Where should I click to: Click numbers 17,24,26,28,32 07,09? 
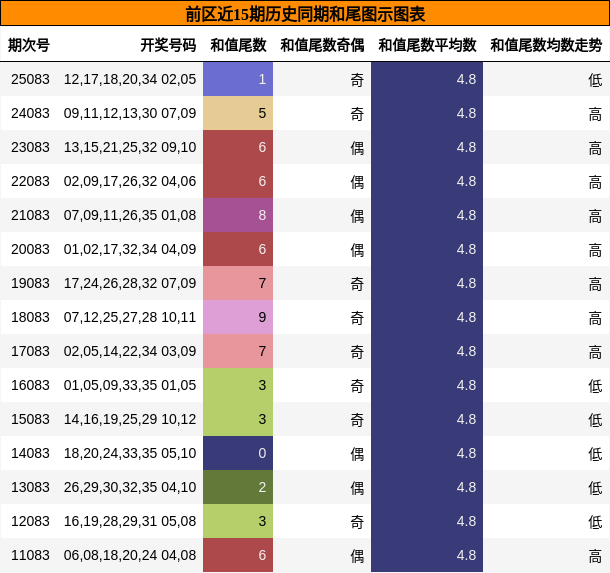pos(130,283)
